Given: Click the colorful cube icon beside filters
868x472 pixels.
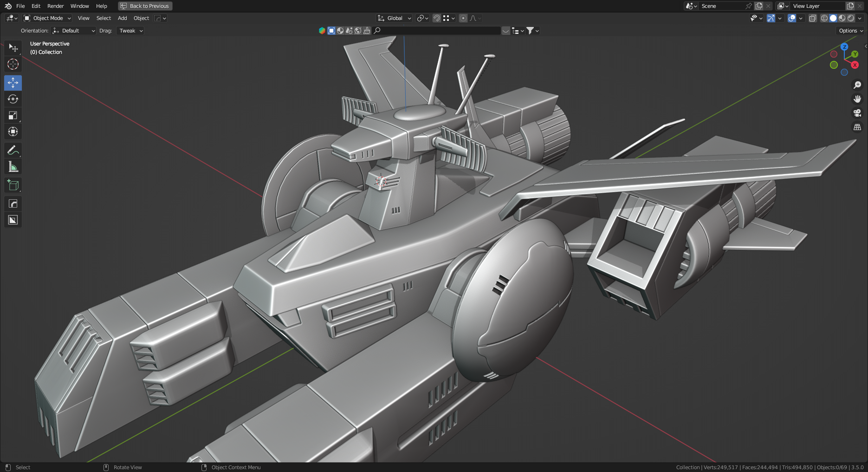Looking at the screenshot, I should tap(322, 31).
